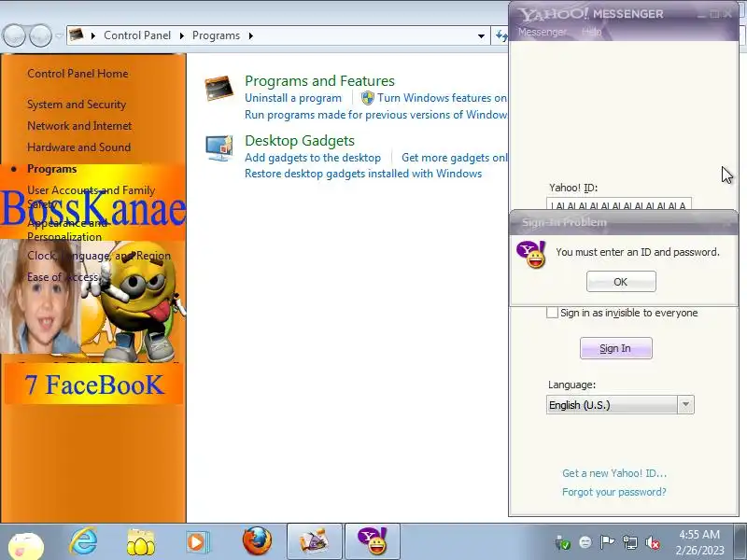Open Get a new Yahoo! ID link
Viewport: 747px width, 560px height.
tap(614, 473)
